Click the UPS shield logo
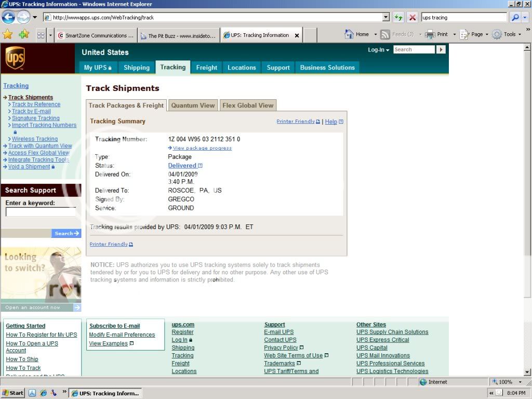 point(15,58)
